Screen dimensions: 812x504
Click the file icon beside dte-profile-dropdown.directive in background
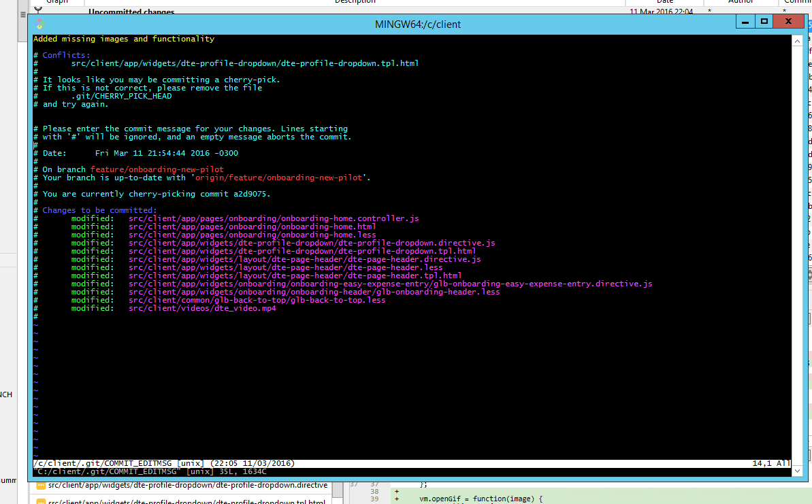tap(41, 486)
